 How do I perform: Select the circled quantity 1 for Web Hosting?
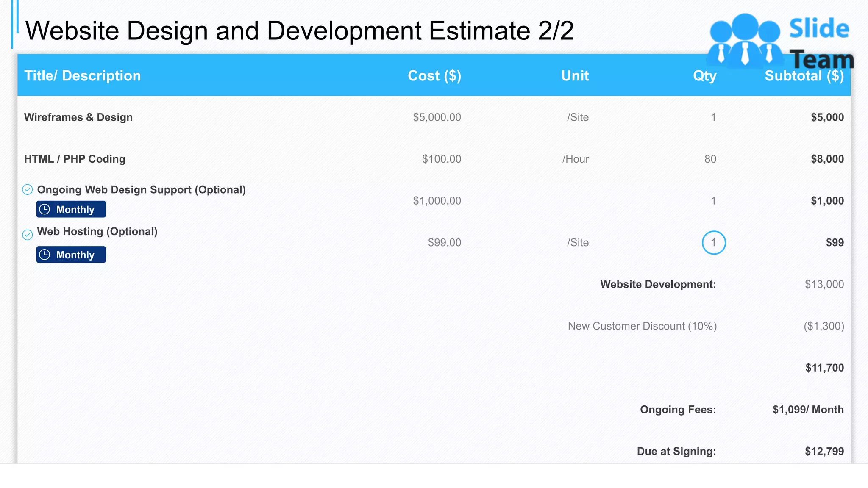coord(714,243)
